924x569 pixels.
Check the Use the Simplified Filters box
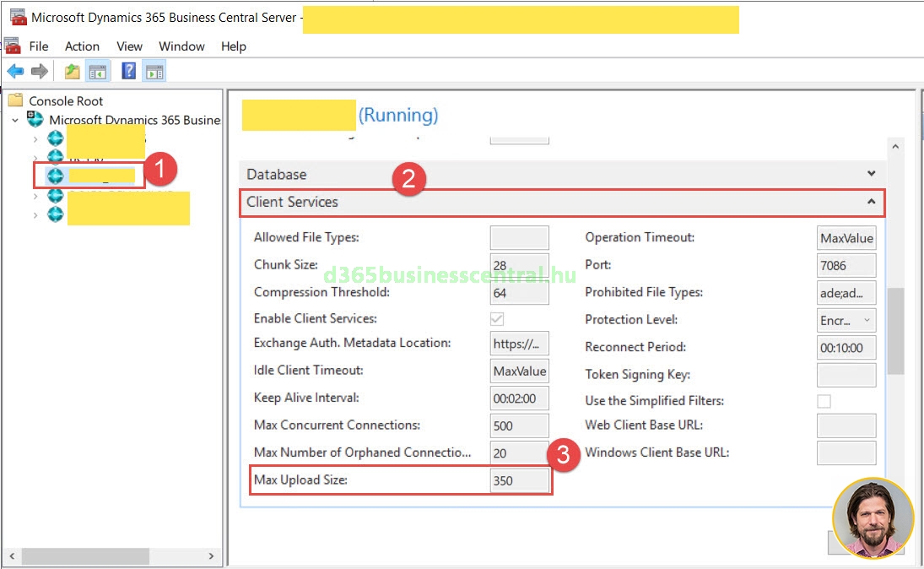pyautogui.click(x=824, y=401)
